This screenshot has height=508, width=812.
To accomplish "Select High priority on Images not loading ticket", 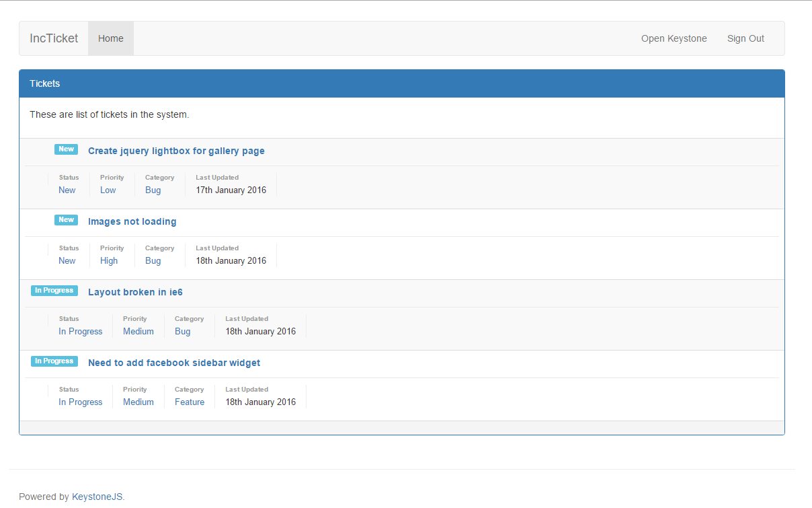I will tap(109, 261).
